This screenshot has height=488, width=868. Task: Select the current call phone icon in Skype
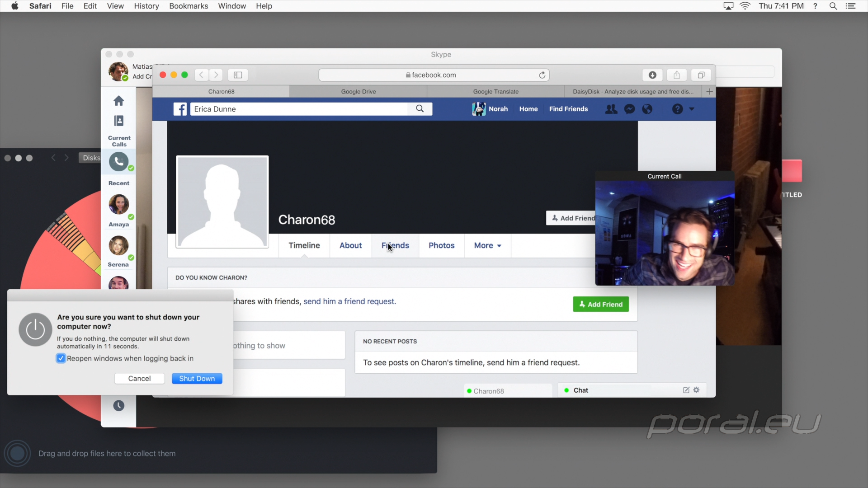coord(118,161)
